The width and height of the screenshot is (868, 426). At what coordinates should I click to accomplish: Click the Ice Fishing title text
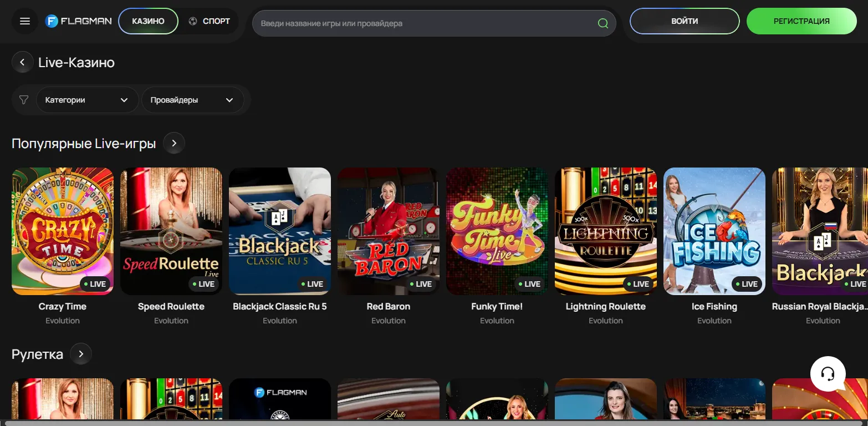(x=714, y=306)
